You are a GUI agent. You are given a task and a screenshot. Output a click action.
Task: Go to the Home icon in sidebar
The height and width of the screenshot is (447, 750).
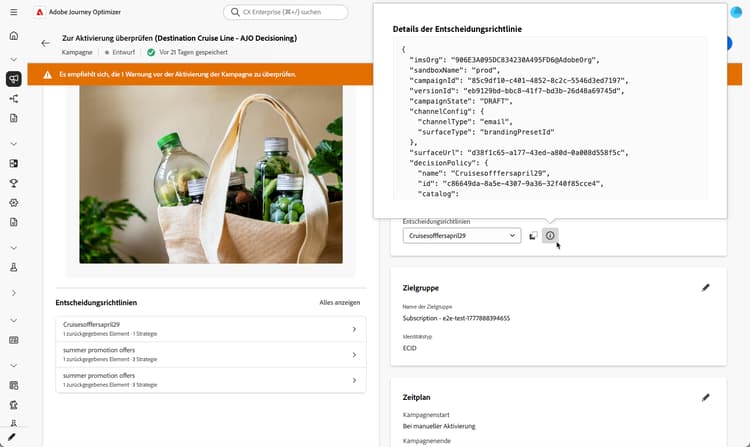pos(14,35)
